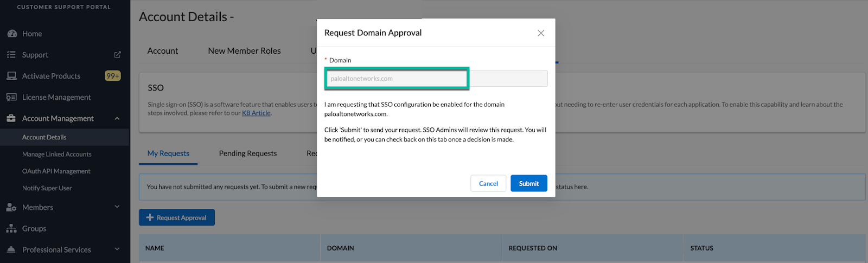Click the Members people icon
Image resolution: width=868 pixels, height=263 pixels.
[11, 207]
